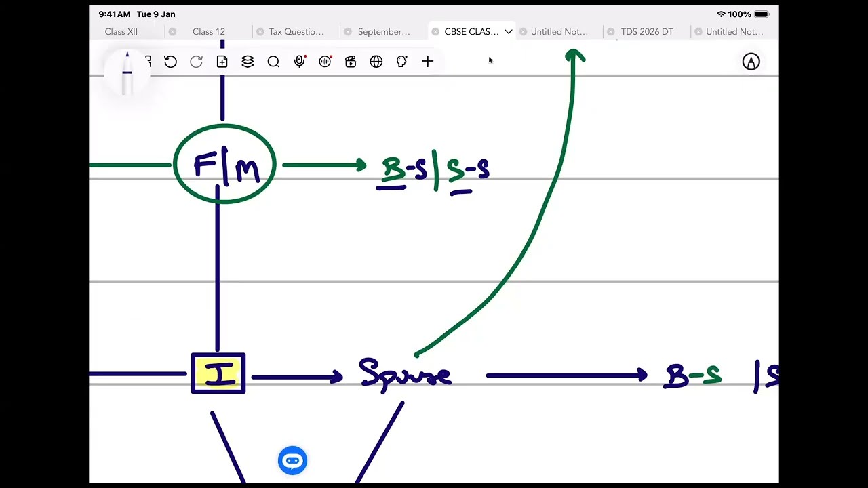868x488 pixels.
Task: Open the Untitled Not... tab right after CBSE CLAS
Action: [x=559, y=31]
